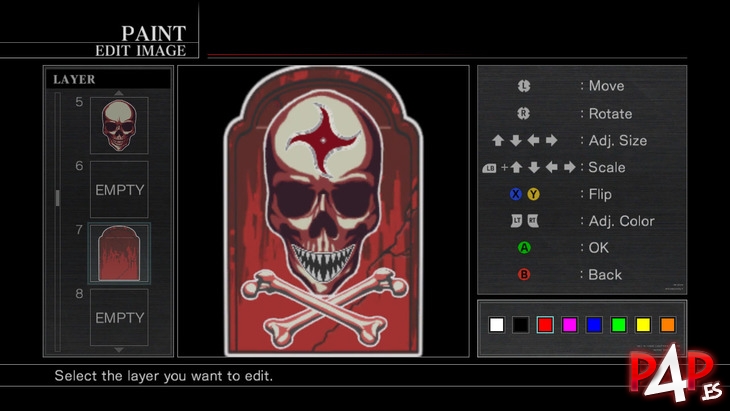
Task: Click the yellow Y button Flip icon
Action: [534, 194]
